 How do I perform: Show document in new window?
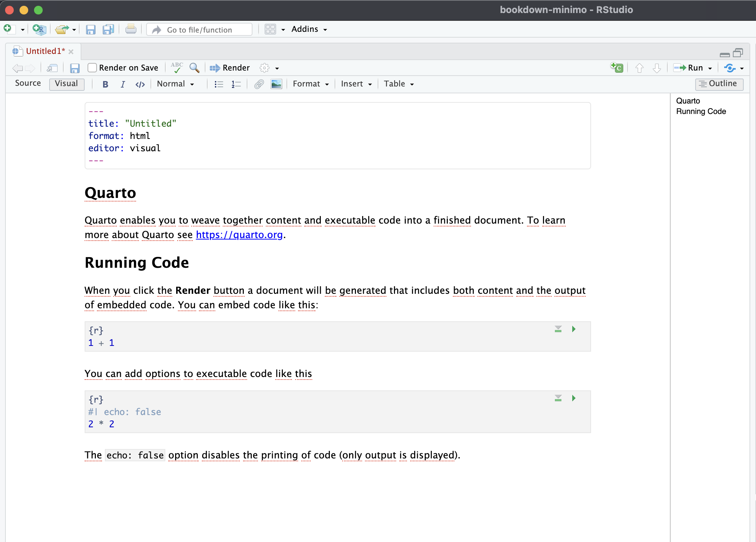52,68
